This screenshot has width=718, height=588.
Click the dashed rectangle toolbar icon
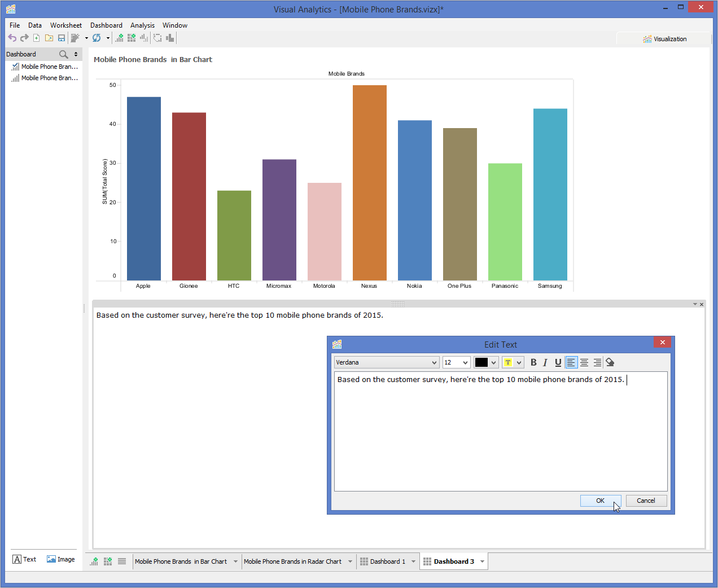coord(157,38)
